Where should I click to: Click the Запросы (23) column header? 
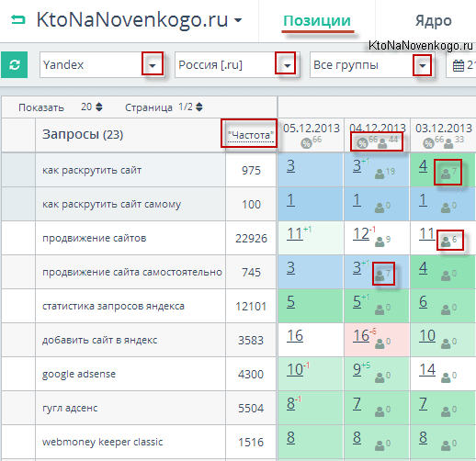point(83,134)
